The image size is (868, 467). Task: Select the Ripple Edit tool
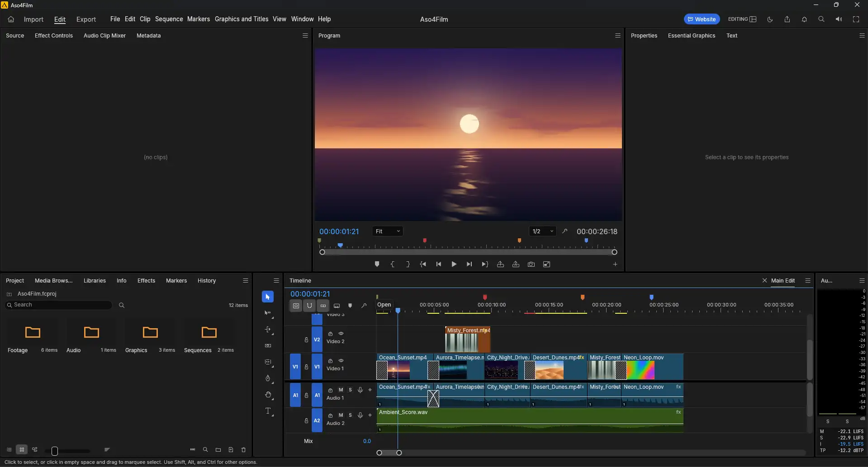[x=268, y=330]
